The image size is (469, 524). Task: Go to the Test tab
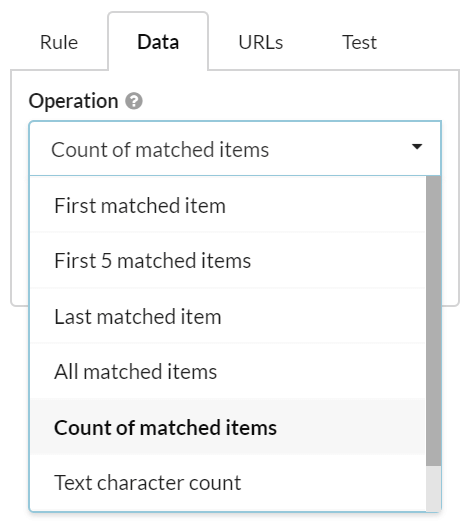(359, 42)
